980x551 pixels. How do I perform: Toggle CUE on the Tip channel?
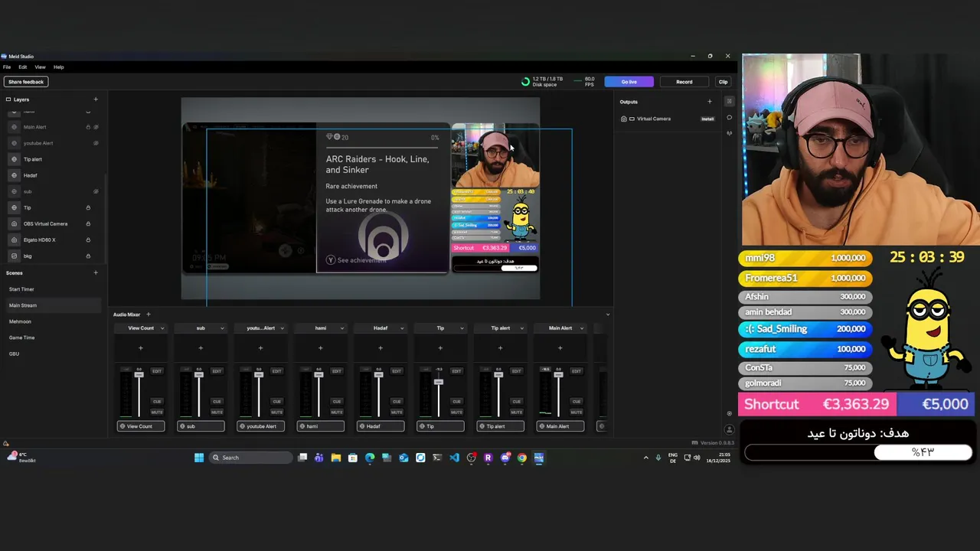[x=456, y=401]
